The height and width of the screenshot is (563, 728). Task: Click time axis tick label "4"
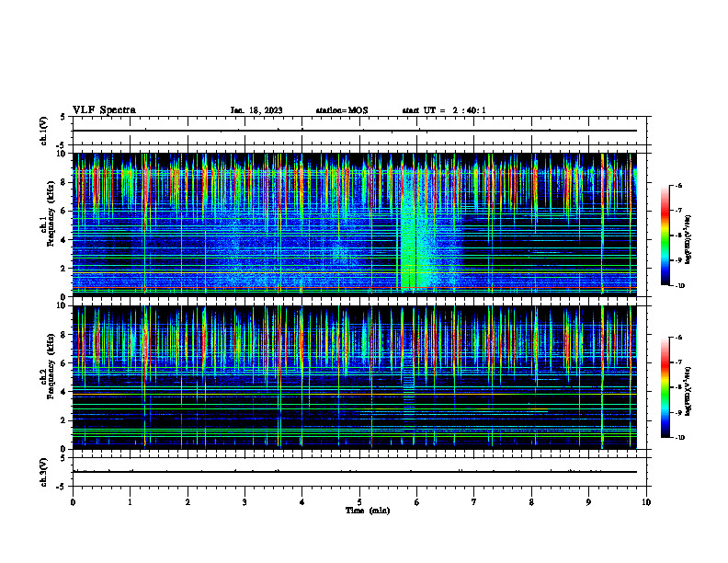point(302,502)
